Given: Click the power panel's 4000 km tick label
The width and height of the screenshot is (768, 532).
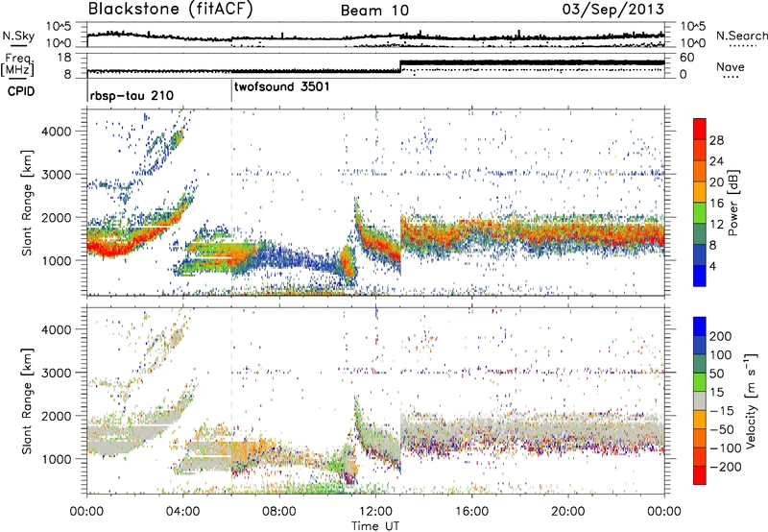Looking at the screenshot, I should [x=56, y=132].
